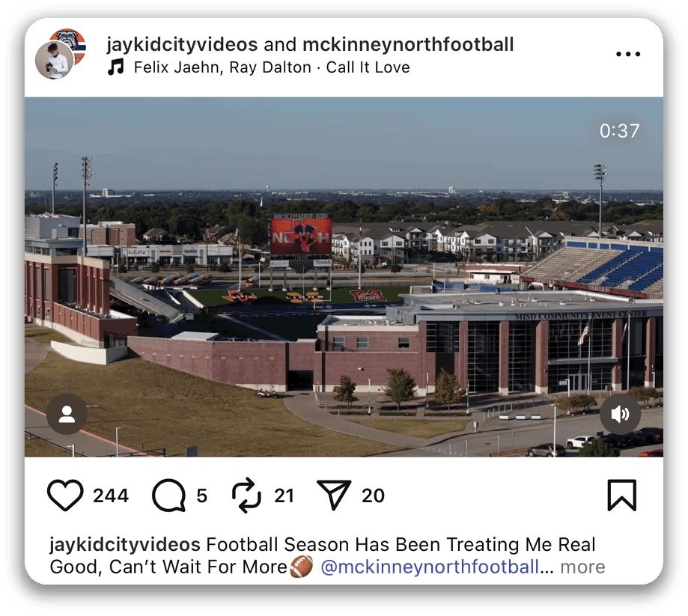Open the bulldog logo profile picture
This screenshot has height=616, width=688.
tap(70, 42)
